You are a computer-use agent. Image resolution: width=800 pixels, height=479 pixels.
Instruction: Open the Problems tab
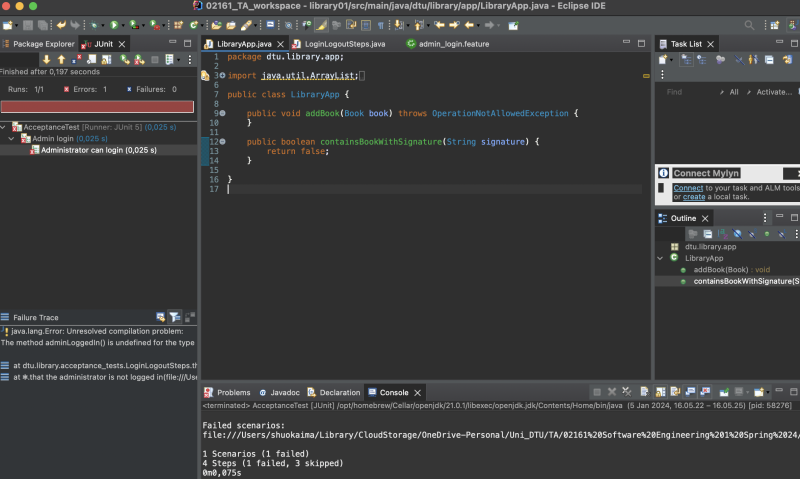click(x=228, y=392)
